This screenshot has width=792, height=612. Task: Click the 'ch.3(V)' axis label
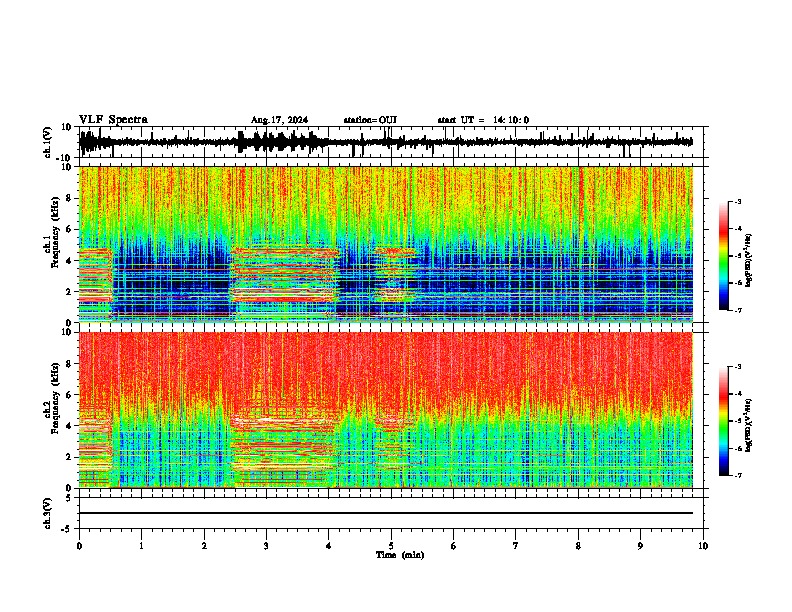coord(47,513)
